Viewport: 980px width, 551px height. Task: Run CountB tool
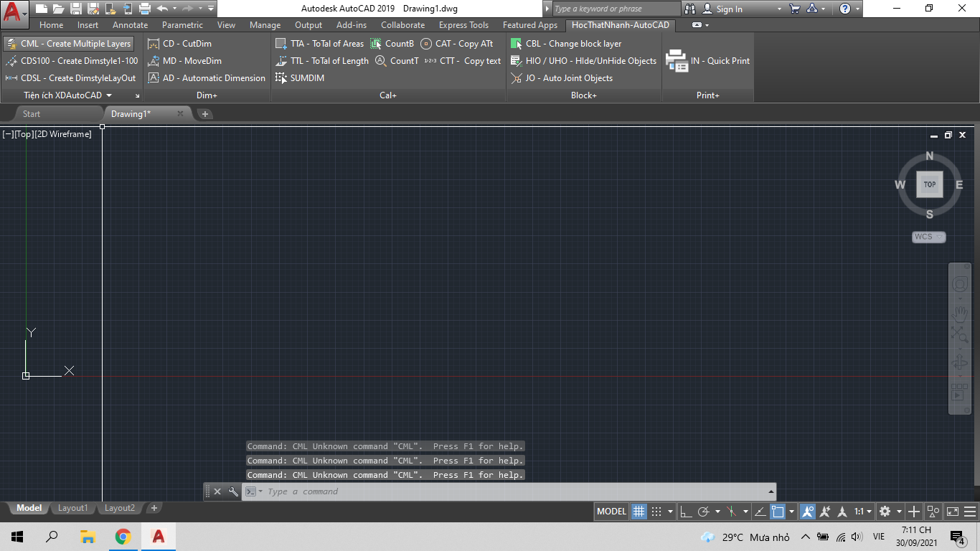point(392,44)
